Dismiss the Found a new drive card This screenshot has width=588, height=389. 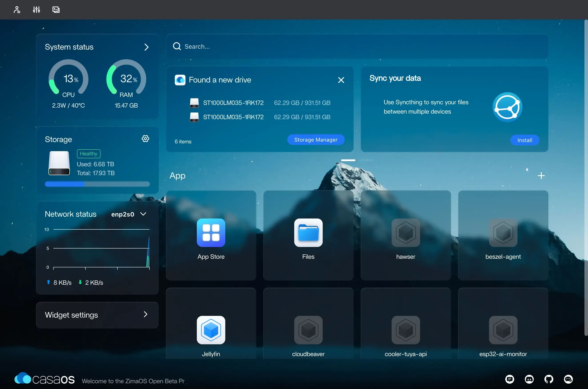pyautogui.click(x=341, y=80)
